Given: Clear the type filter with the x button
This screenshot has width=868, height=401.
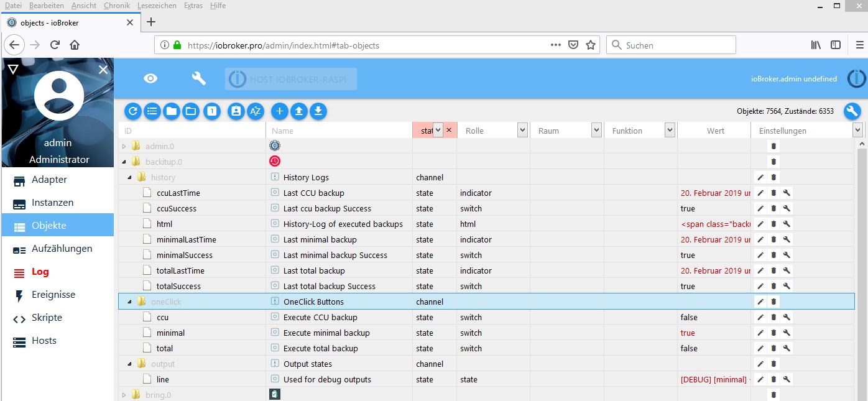Looking at the screenshot, I should [449, 130].
